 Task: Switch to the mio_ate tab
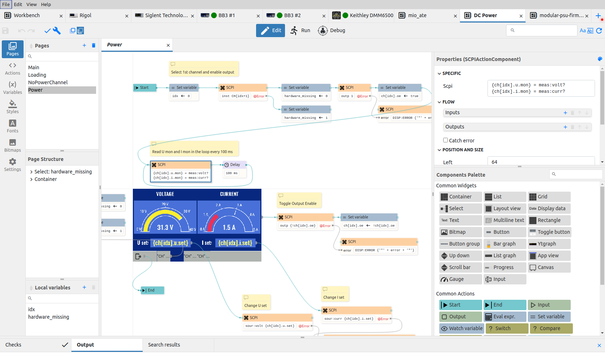[417, 15]
